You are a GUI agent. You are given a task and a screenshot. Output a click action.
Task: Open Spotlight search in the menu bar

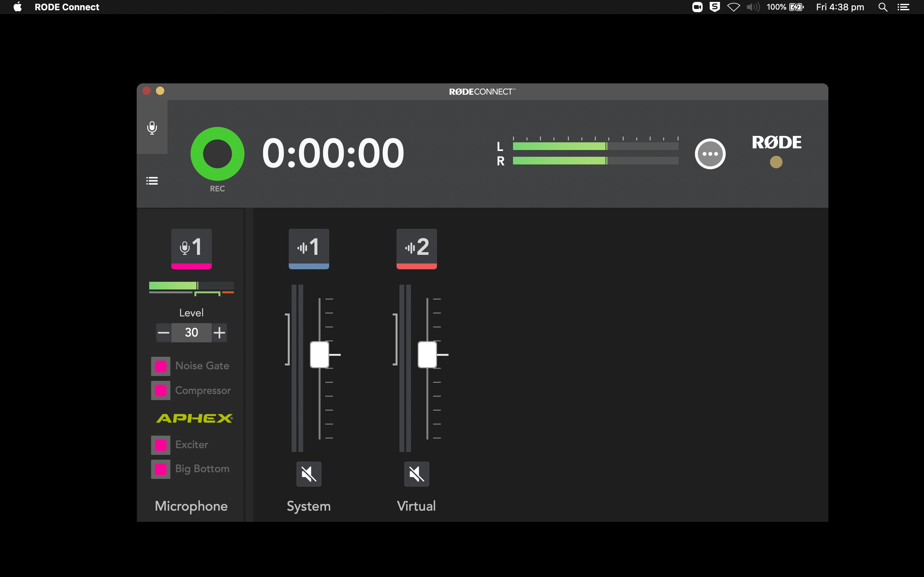pos(882,7)
